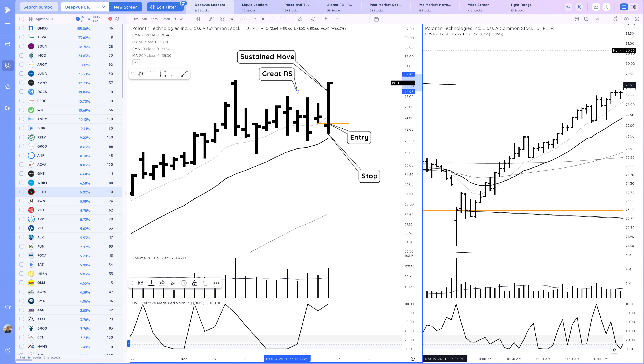
Task: Toggle fullscreen chart mode
Action: click(637, 19)
